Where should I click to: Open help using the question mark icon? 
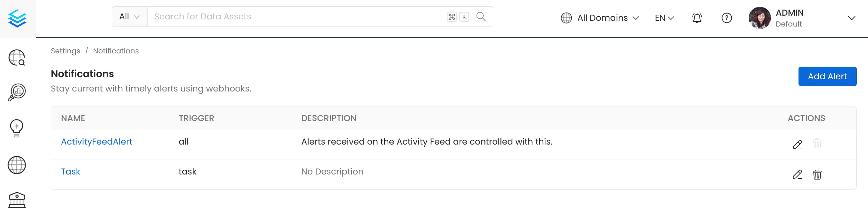point(726,18)
